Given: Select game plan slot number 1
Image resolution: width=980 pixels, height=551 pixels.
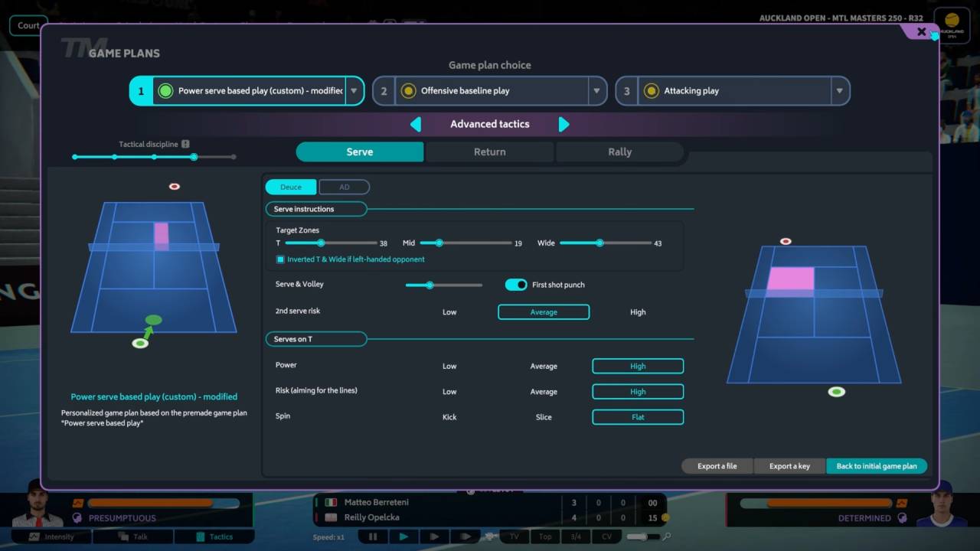Looking at the screenshot, I should click(141, 90).
